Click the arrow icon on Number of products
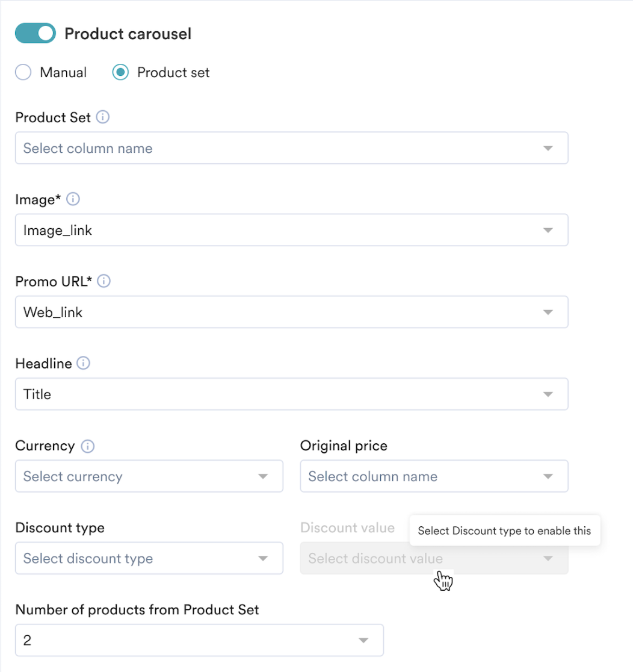633x672 pixels. click(x=363, y=640)
